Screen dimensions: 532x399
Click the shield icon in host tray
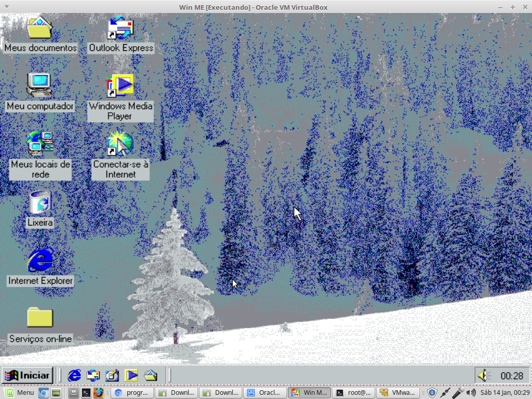432,393
